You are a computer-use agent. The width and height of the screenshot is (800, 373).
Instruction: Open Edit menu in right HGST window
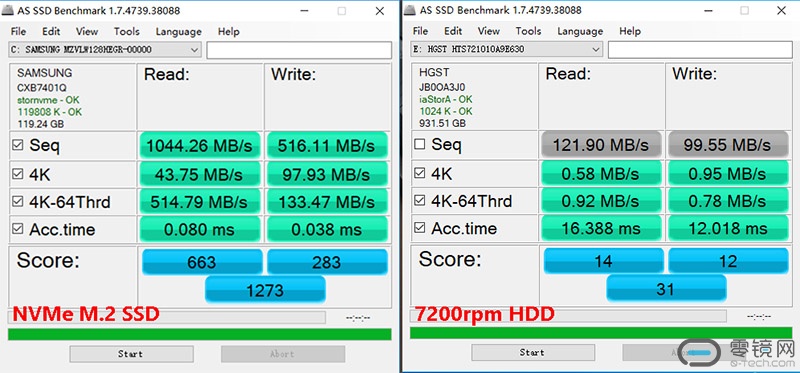[453, 31]
